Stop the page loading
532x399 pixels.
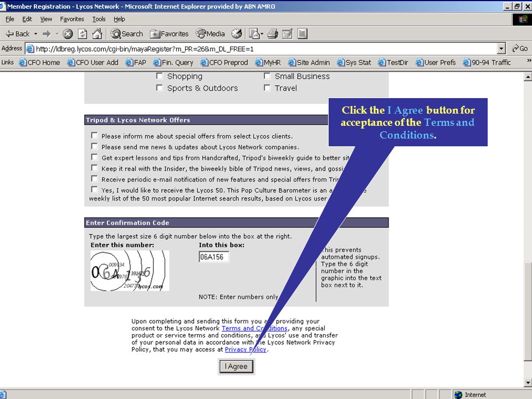[x=68, y=34]
